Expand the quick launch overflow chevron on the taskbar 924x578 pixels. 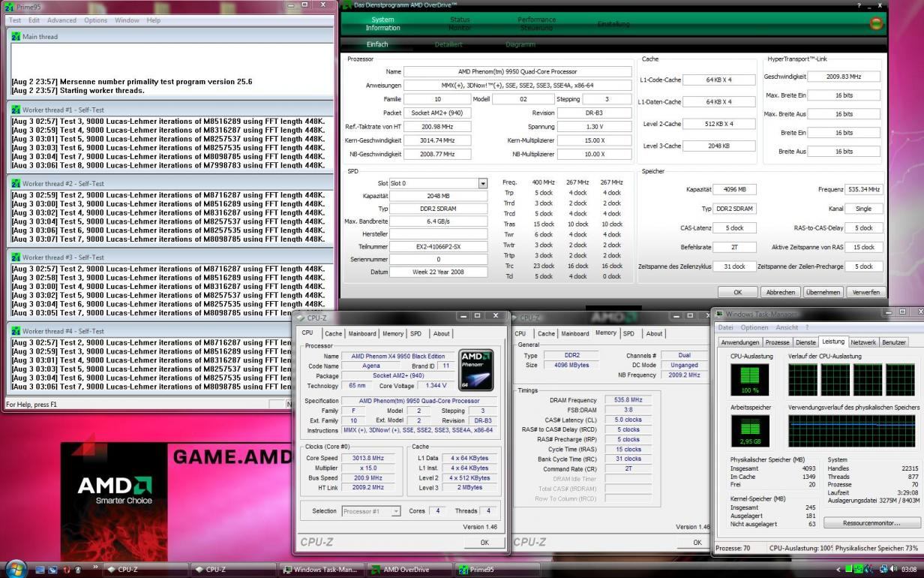tap(95, 567)
